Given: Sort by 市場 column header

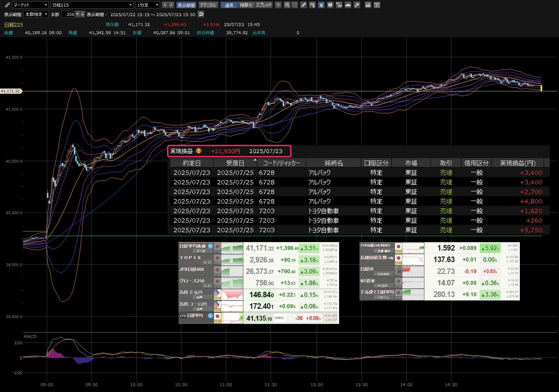Looking at the screenshot, I should point(411,163).
